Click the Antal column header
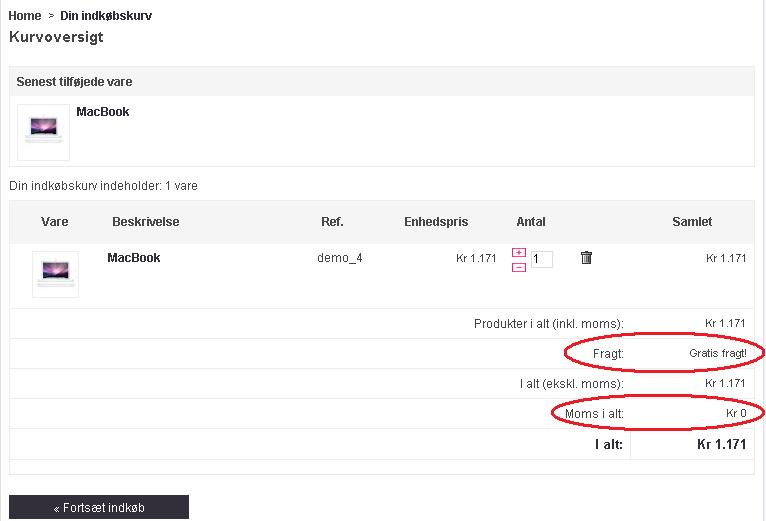This screenshot has width=766, height=521. click(x=531, y=221)
